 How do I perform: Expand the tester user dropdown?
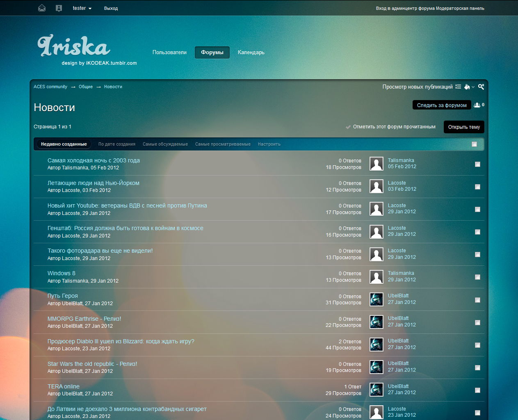pyautogui.click(x=82, y=8)
